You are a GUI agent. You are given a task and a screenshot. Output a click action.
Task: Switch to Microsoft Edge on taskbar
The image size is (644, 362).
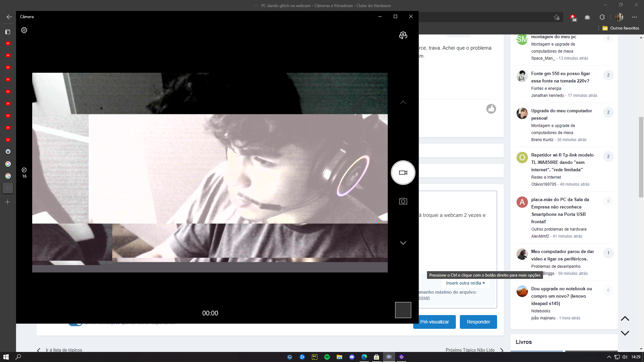[x=364, y=357]
